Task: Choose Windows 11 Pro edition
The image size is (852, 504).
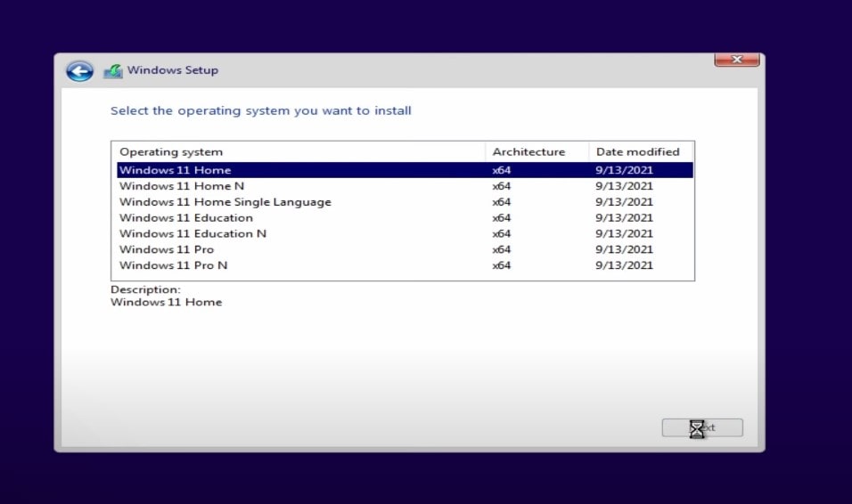Action: tap(167, 250)
